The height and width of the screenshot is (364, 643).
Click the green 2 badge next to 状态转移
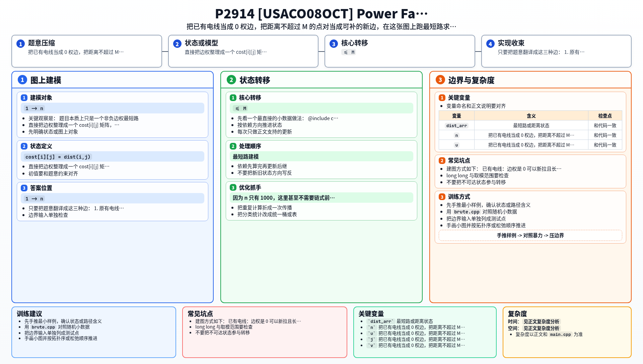pyautogui.click(x=231, y=80)
